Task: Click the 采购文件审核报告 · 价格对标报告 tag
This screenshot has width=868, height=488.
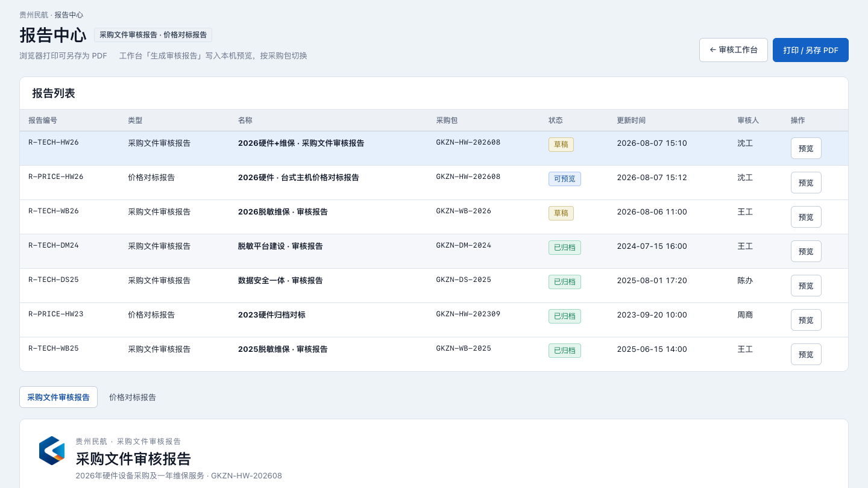Action: pyautogui.click(x=153, y=35)
